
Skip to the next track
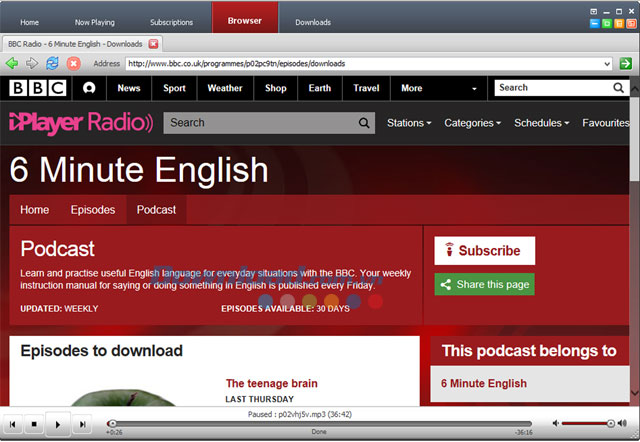83,424
